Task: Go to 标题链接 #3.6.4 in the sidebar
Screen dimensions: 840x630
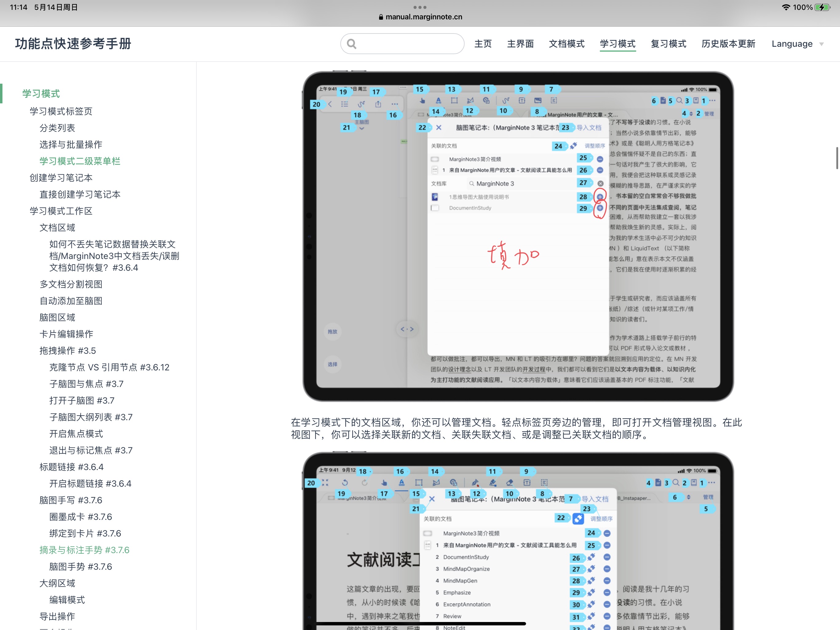Action: 71,467
